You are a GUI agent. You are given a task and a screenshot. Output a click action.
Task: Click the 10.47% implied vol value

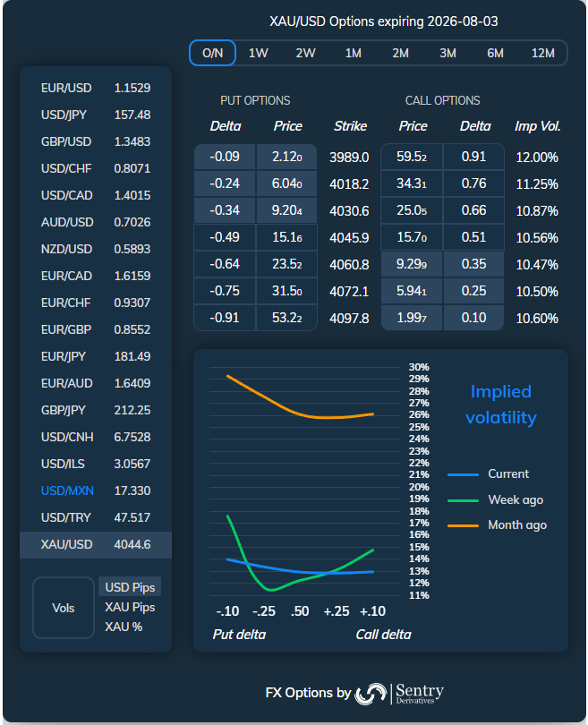(537, 265)
